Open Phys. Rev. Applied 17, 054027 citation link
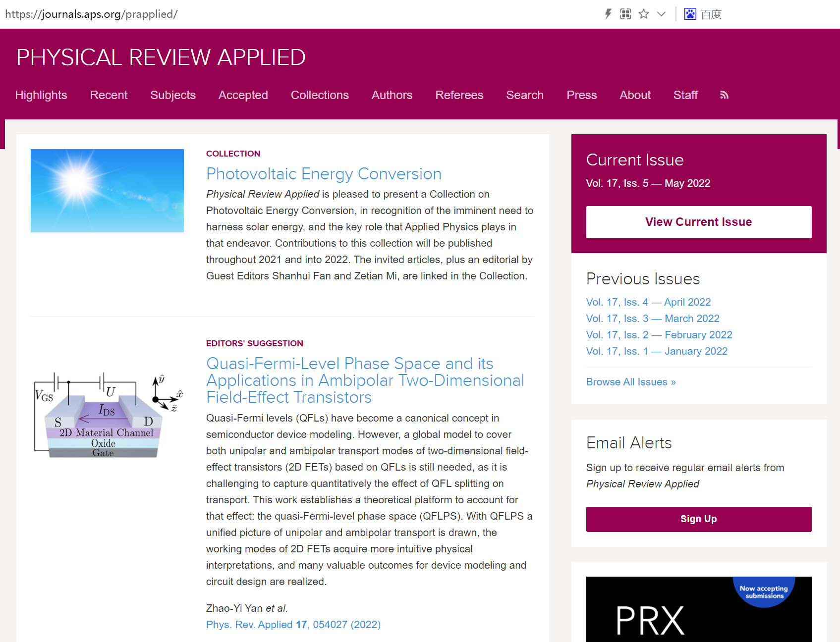 [x=293, y=625]
